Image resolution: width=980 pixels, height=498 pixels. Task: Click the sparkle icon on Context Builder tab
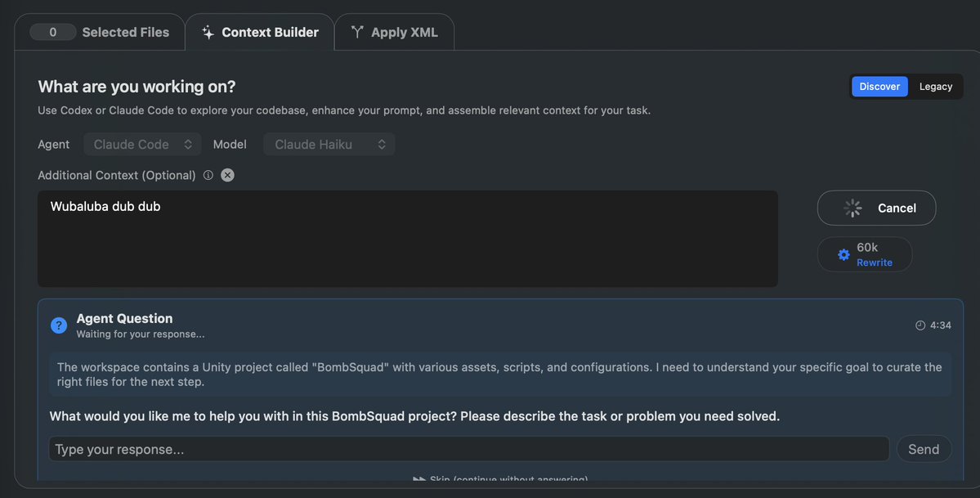coord(208,33)
